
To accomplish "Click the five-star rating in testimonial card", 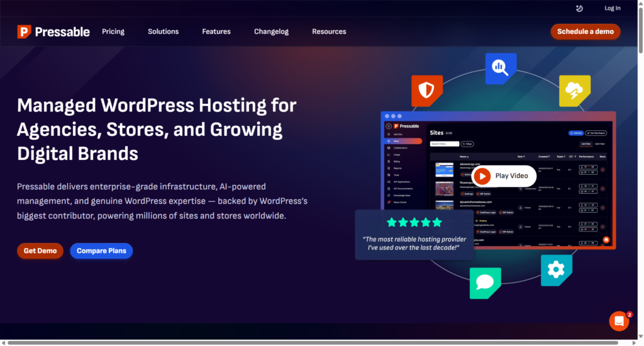I will 414,222.
